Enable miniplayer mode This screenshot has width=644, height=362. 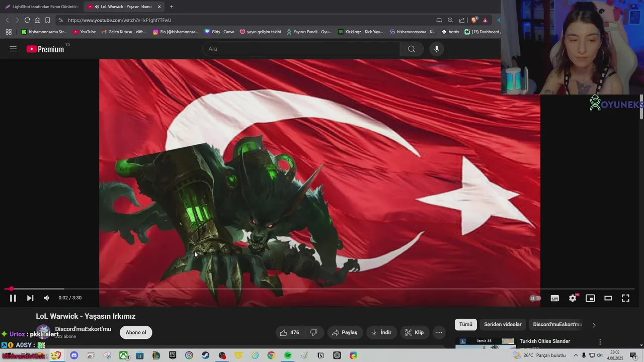[x=590, y=298]
